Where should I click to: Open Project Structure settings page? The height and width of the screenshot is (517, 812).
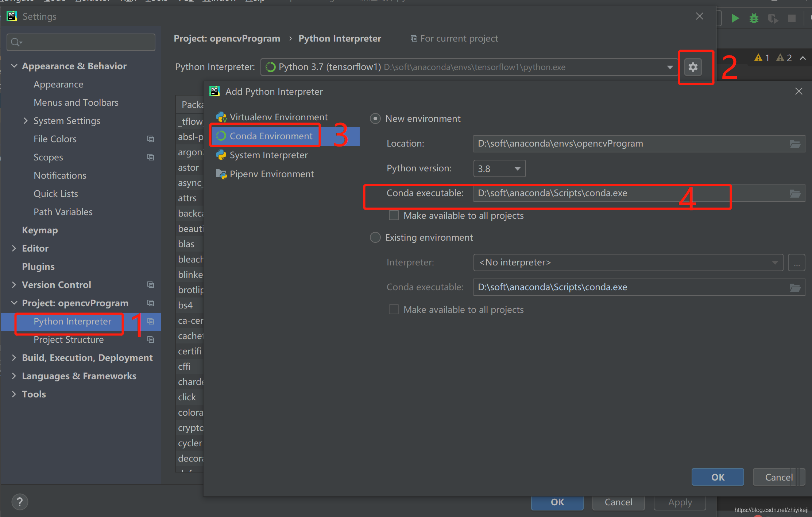click(69, 339)
